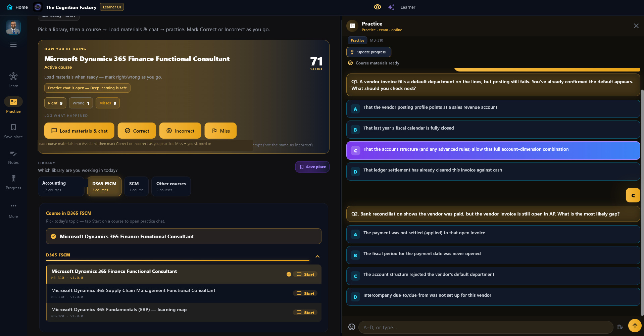644x336 pixels.
Task: Open Progress in the sidebar
Action: 13,182
